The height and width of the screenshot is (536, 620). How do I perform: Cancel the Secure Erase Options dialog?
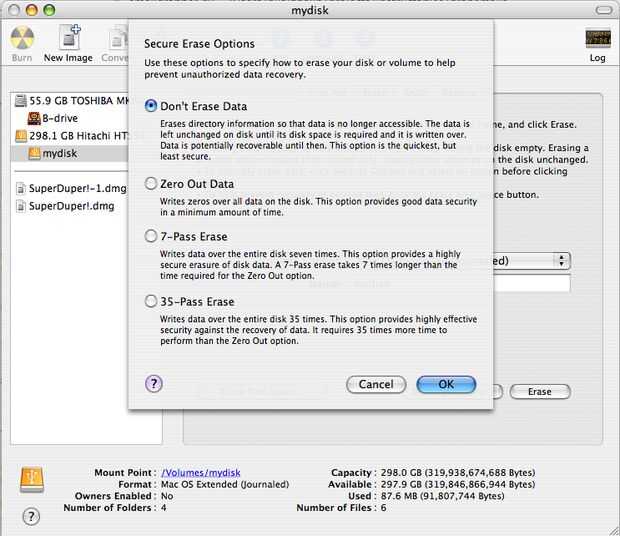[x=376, y=384]
